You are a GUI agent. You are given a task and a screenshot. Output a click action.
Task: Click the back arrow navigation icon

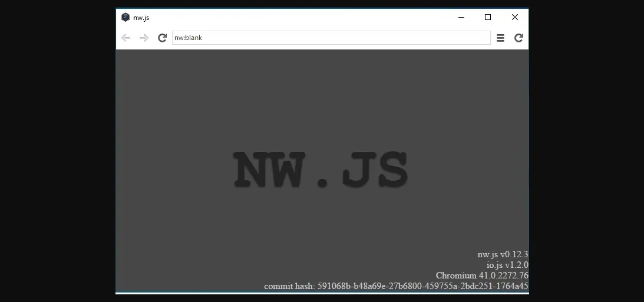click(126, 38)
